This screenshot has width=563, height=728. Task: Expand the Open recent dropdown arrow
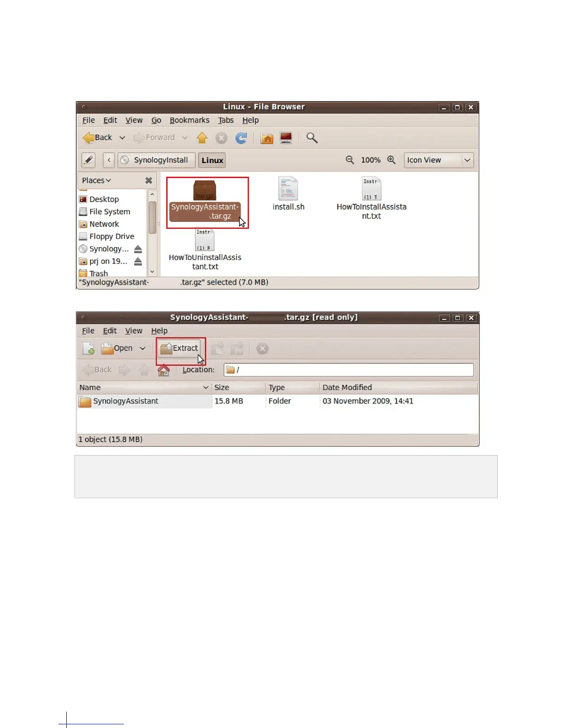(x=143, y=348)
